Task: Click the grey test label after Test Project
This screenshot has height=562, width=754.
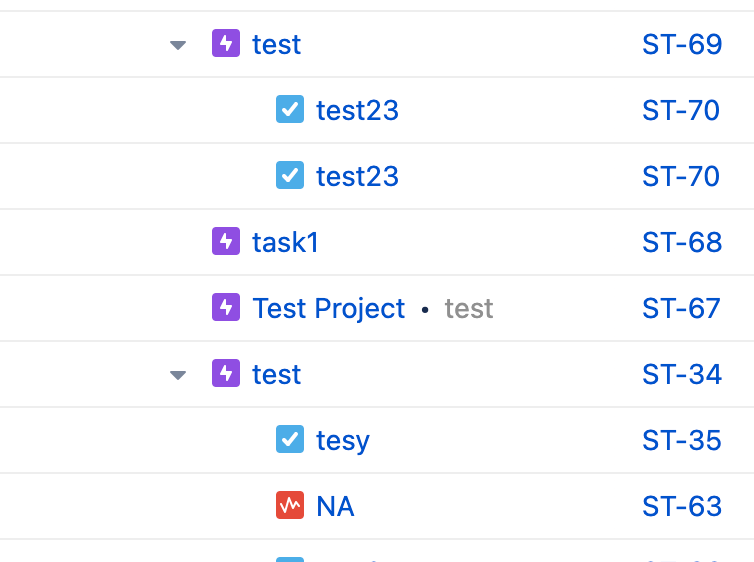Action: coord(469,308)
